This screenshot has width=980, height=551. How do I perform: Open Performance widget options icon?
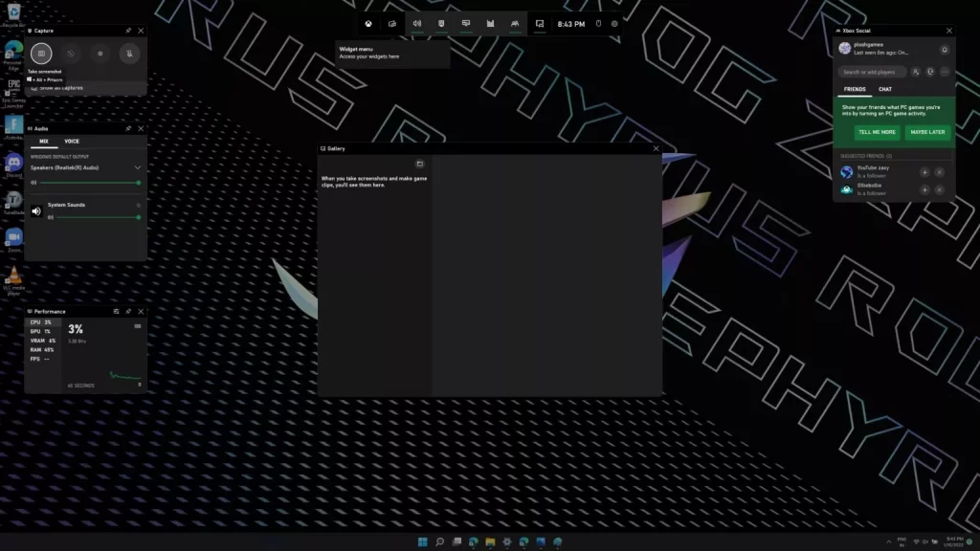[116, 311]
